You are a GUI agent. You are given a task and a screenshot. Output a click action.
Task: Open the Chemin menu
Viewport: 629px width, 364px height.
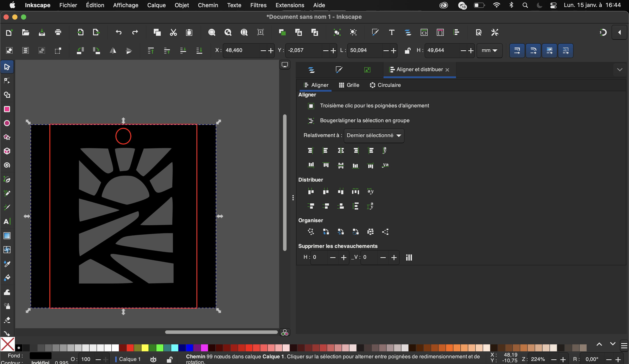coord(208,5)
